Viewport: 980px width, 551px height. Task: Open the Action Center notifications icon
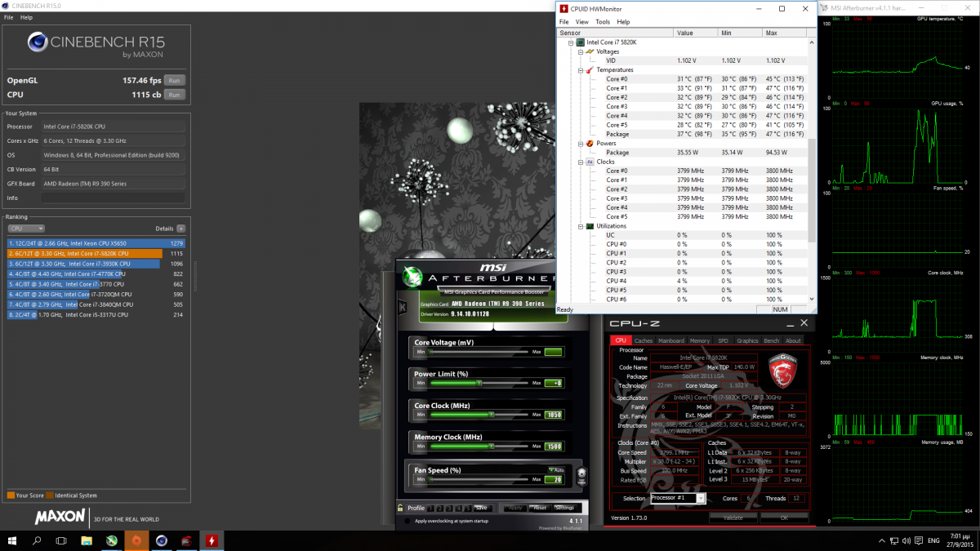919,540
